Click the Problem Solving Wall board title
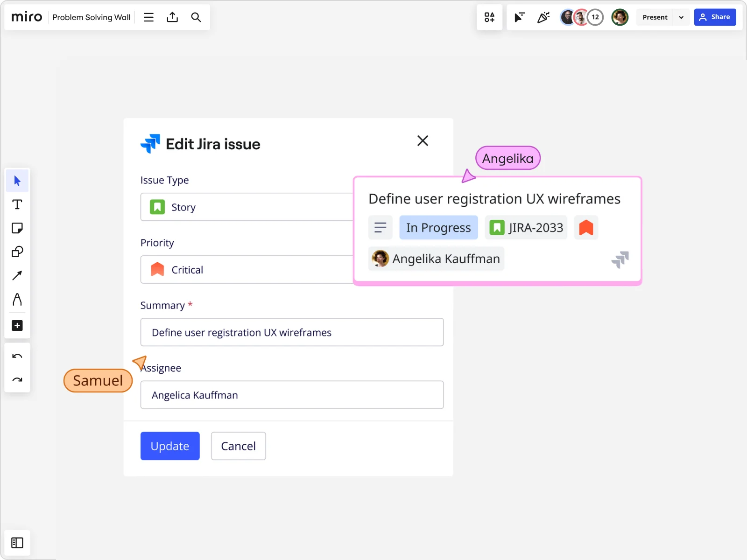Viewport: 747px width, 560px height. (x=92, y=17)
